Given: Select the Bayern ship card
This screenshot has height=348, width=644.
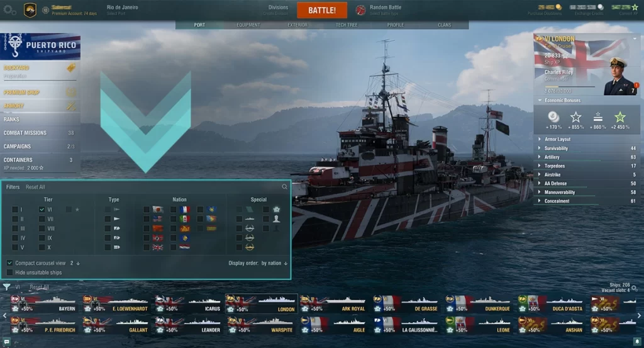Looking at the screenshot, I should pyautogui.click(x=44, y=304).
